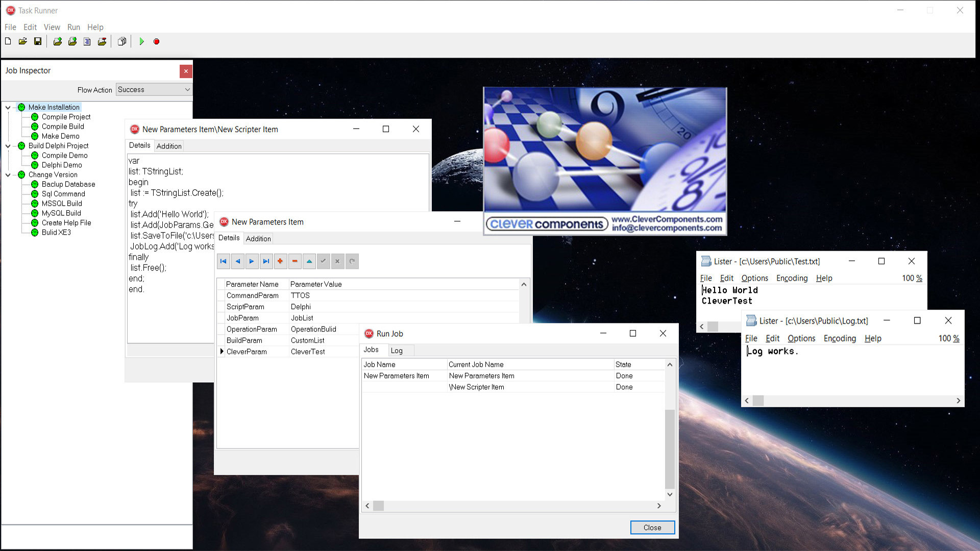Switch to Log tab in Run Job
The width and height of the screenshot is (980, 551).
click(397, 350)
